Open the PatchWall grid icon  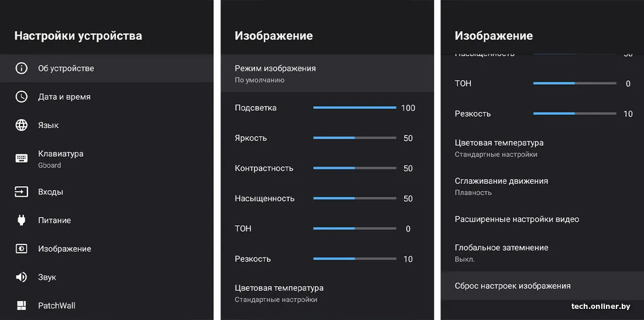(21, 305)
